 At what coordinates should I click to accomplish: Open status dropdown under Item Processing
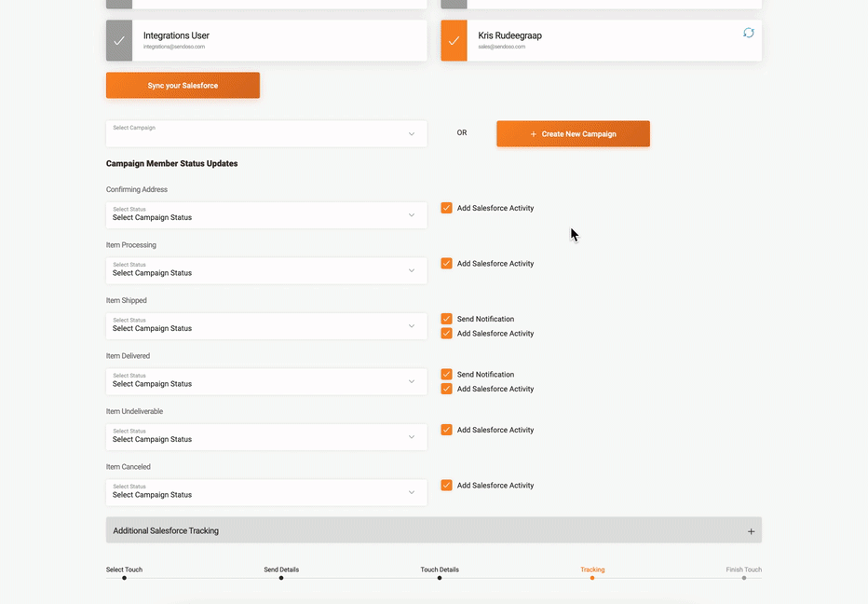coord(266,270)
